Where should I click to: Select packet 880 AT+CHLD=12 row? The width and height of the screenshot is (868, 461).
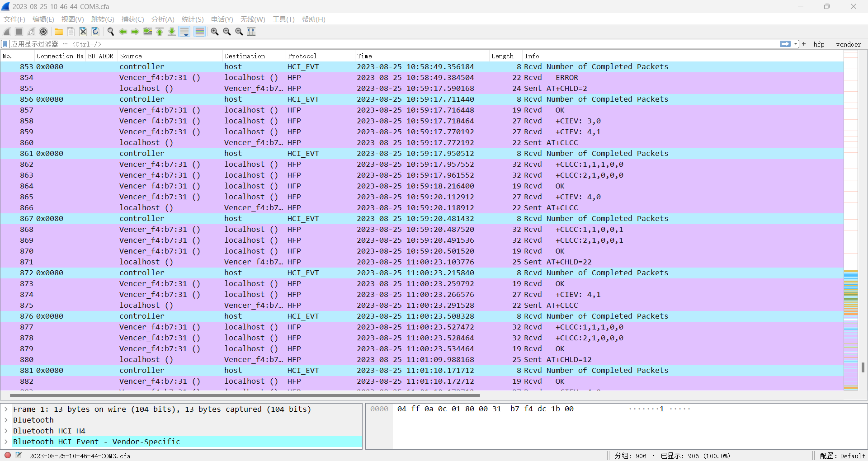(422, 360)
